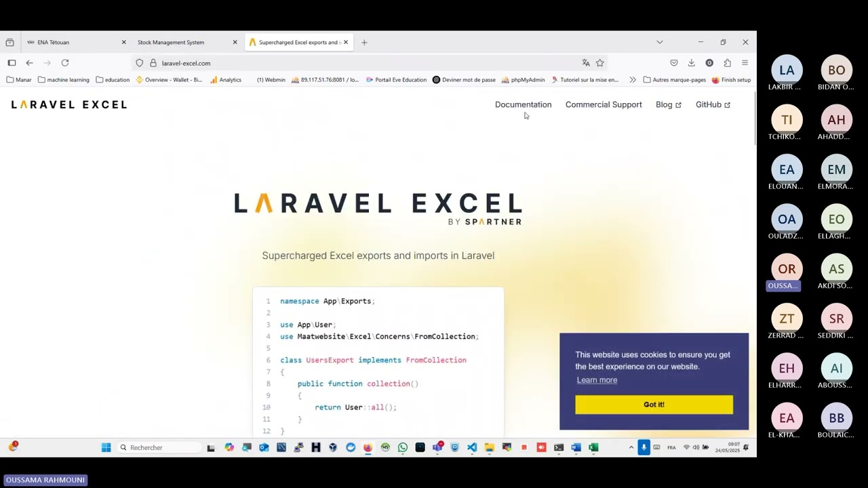Open the Windows Start menu
Screen dimensions: 868x488
coord(106,447)
